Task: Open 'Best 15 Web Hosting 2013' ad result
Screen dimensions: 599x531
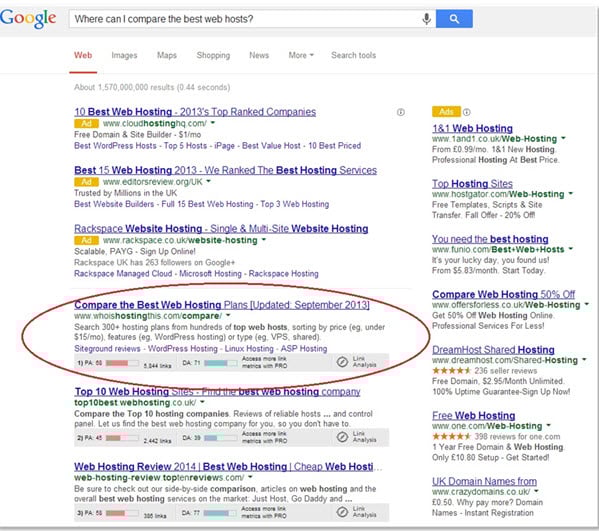Action: click(225, 170)
